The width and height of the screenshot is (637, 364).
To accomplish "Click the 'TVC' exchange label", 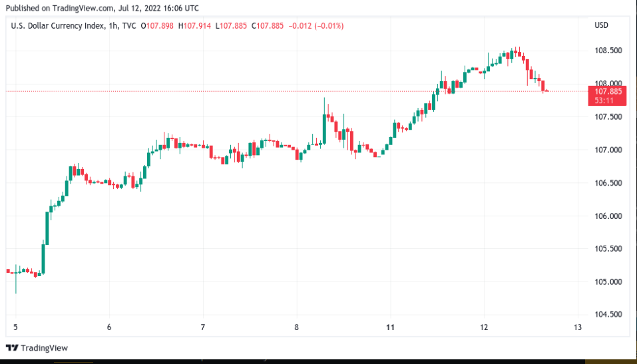I will pyautogui.click(x=129, y=26).
